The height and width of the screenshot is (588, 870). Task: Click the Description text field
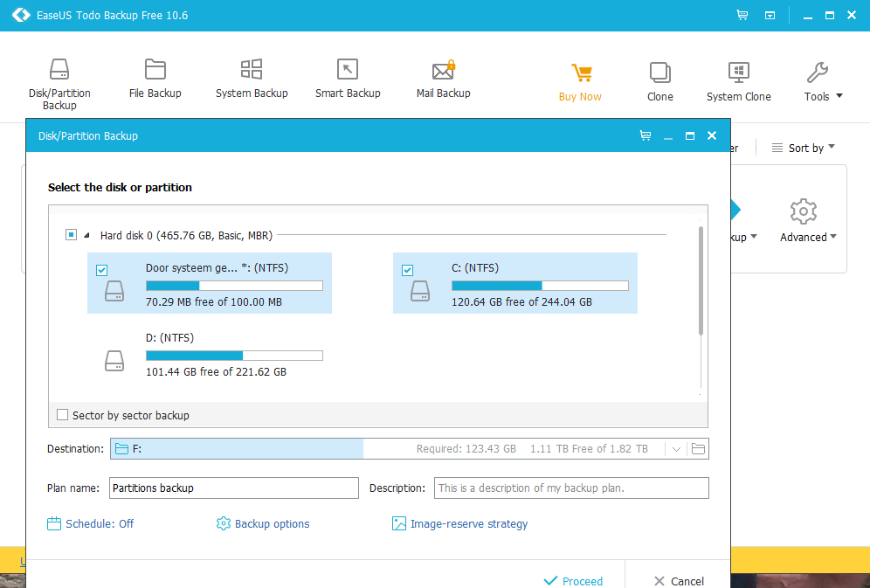point(571,488)
